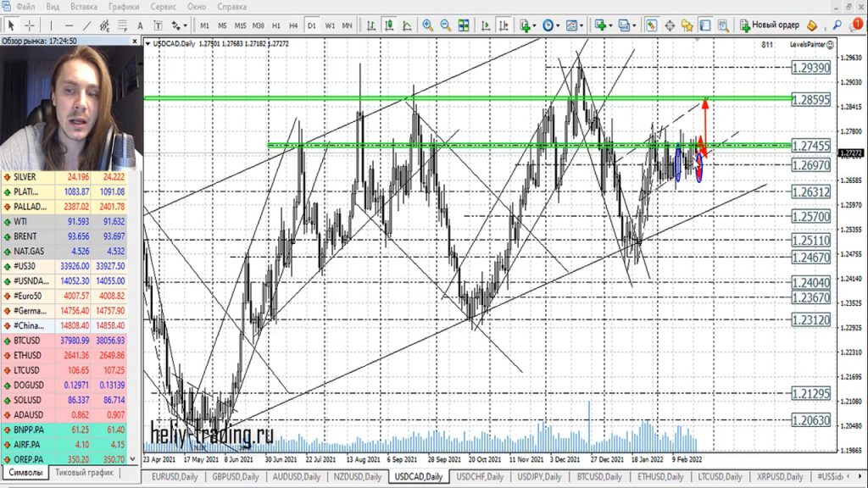The image size is (868, 488).
Task: Open the tile windows layout icon
Action: click(x=463, y=25)
